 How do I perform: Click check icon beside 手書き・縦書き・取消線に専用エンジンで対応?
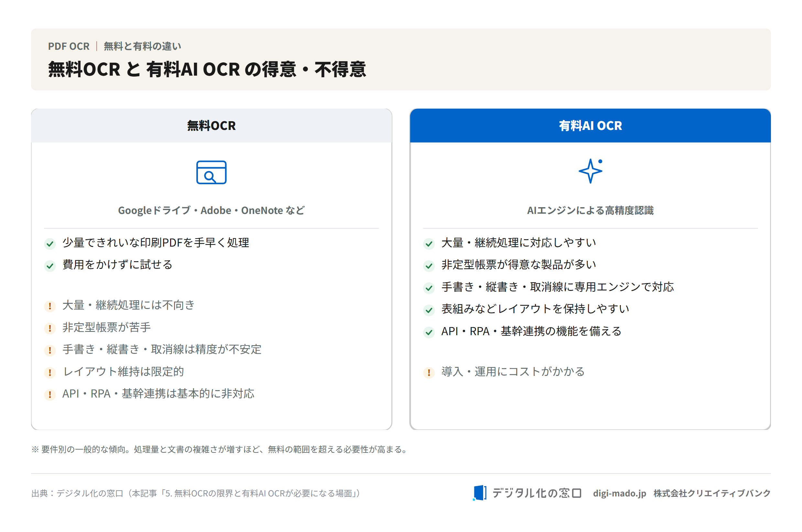pyautogui.click(x=429, y=288)
